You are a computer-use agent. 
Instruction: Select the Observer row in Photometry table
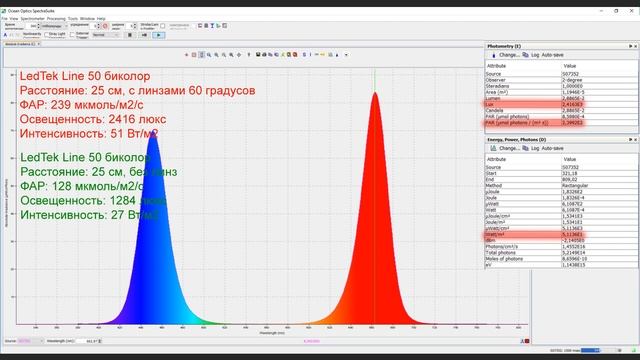click(561, 80)
